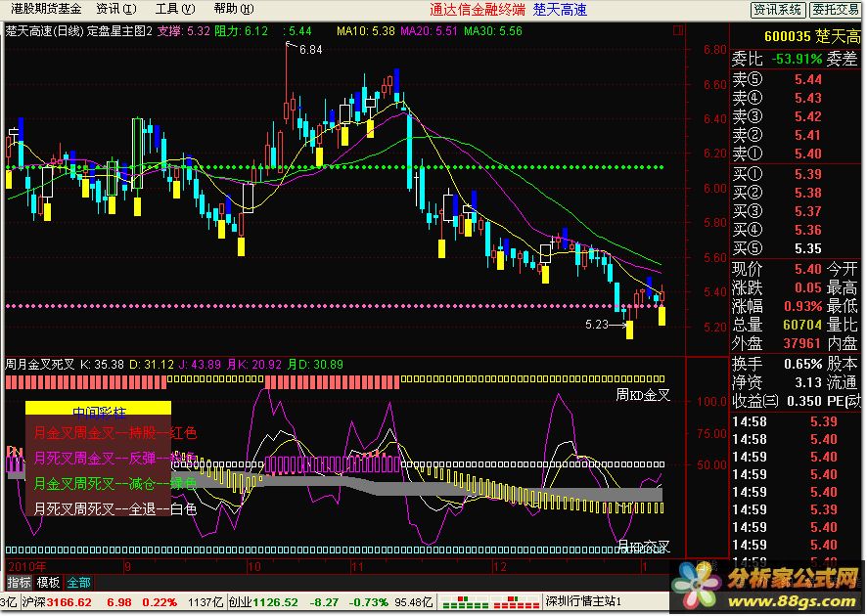Click the 涨幅 value 0.93%

coord(802,306)
